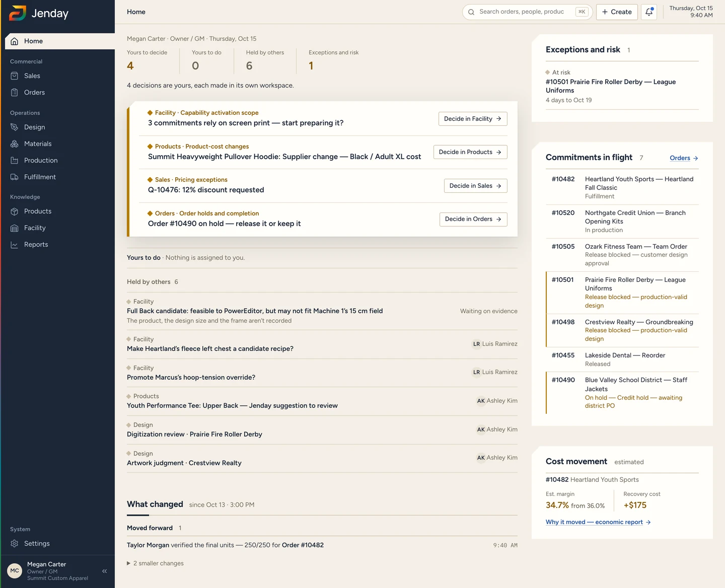Go to Production in the sidebar

click(60, 161)
